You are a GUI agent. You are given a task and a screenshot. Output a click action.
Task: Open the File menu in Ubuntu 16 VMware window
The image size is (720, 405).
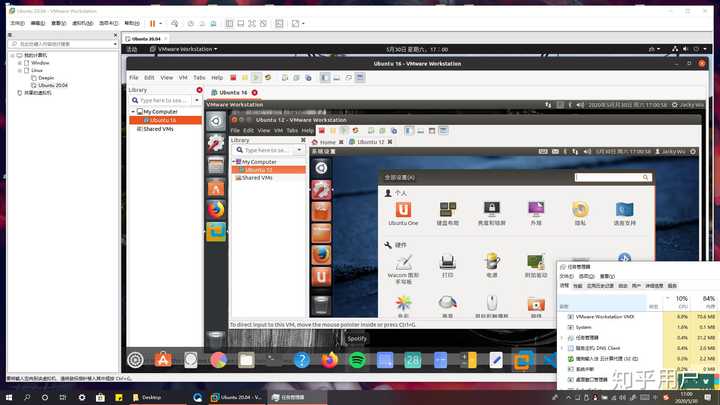pos(134,78)
